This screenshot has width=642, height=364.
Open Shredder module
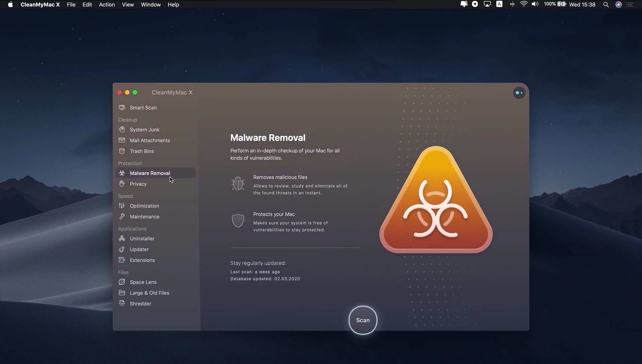pos(156,303)
